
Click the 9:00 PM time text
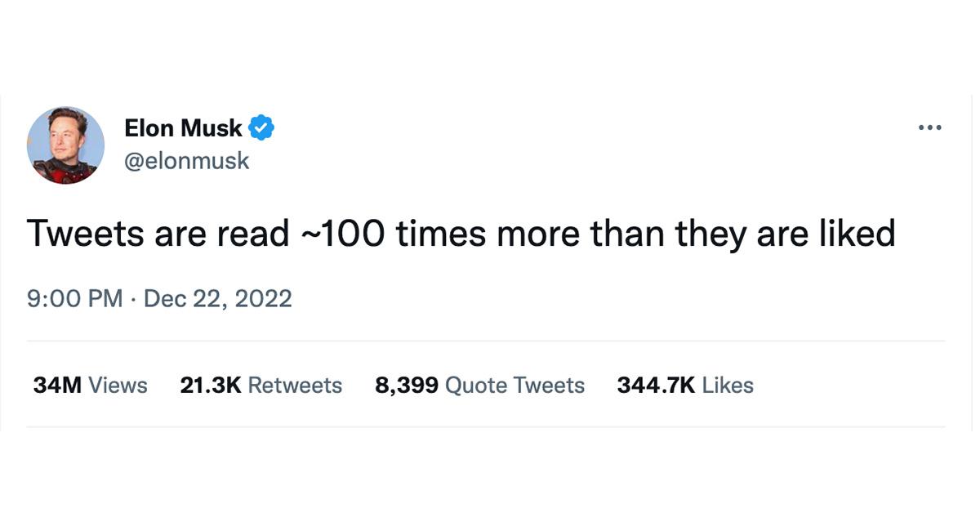tap(72, 297)
